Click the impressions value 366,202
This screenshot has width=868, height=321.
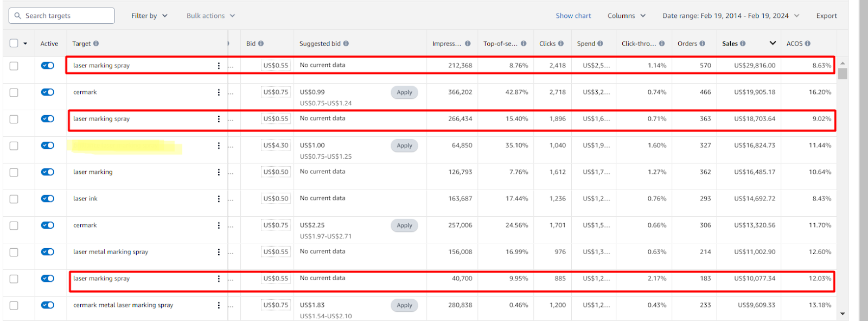(x=460, y=92)
